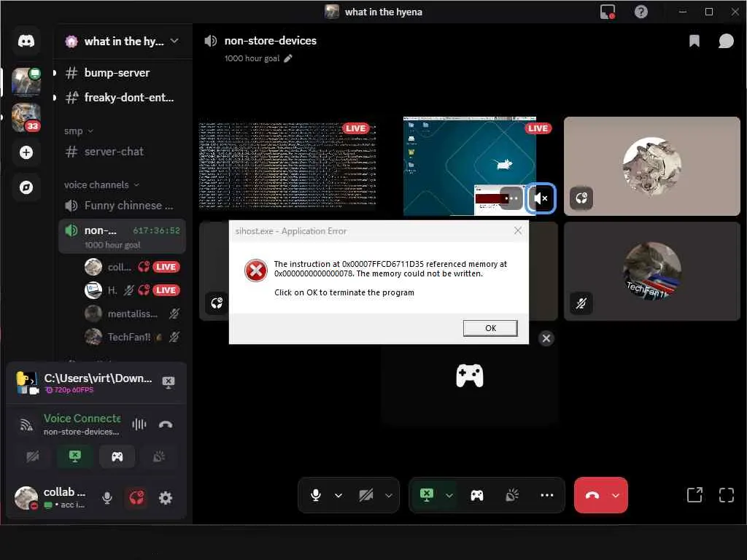The height and width of the screenshot is (560, 747).
Task: Open voice connection signal info icon
Action: (x=26, y=424)
